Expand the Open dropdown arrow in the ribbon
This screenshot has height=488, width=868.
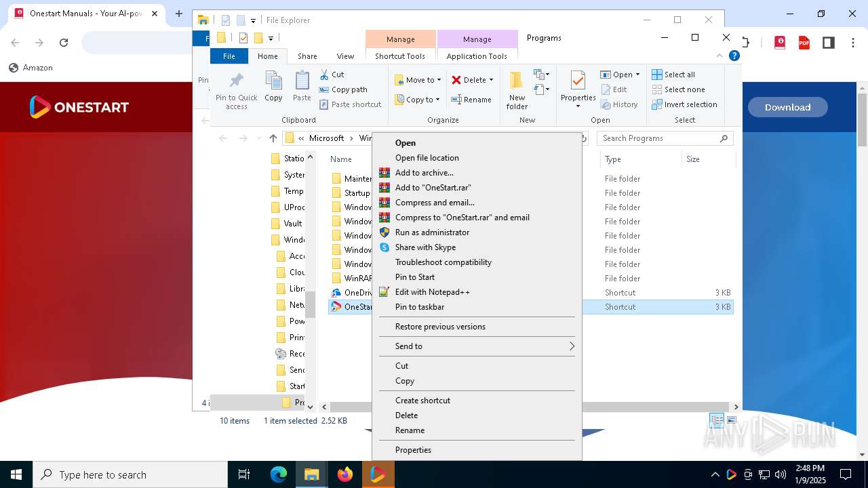click(637, 75)
